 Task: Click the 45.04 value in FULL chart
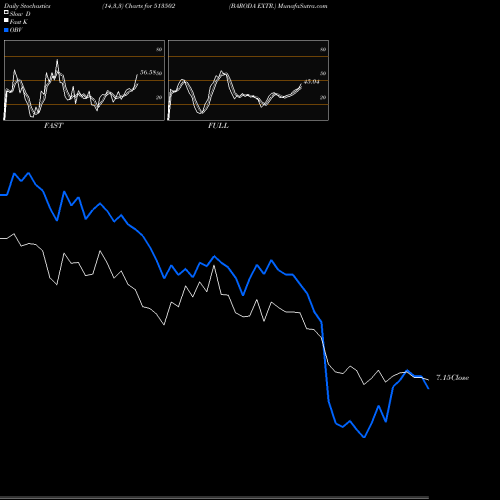tap(312, 82)
